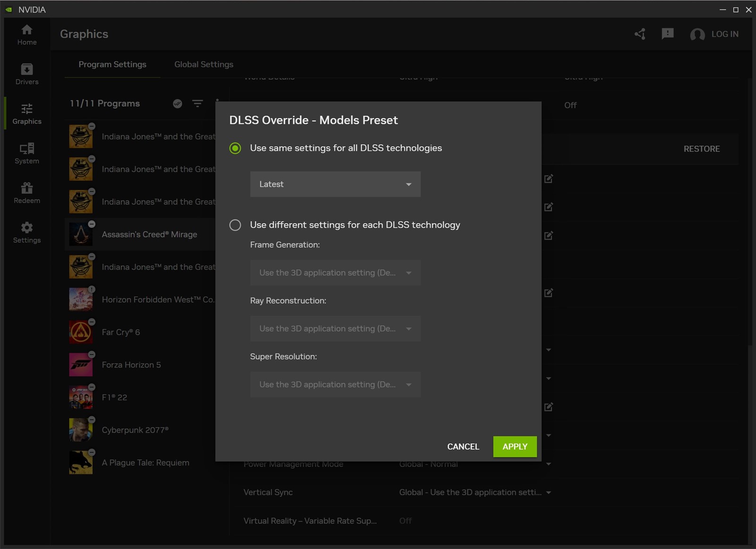This screenshot has height=549, width=756.
Task: Open the 'Latest' preset dropdown
Action: point(335,184)
